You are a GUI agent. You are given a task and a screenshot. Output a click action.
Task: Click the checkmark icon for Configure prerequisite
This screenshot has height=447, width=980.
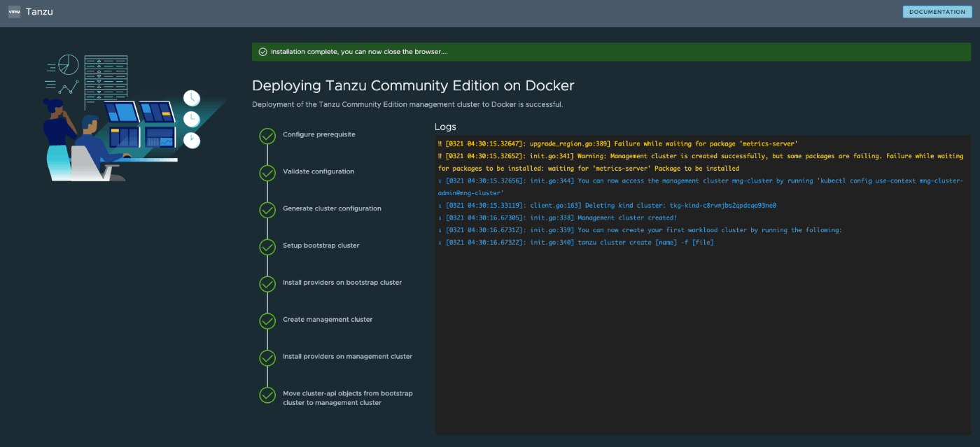point(267,136)
